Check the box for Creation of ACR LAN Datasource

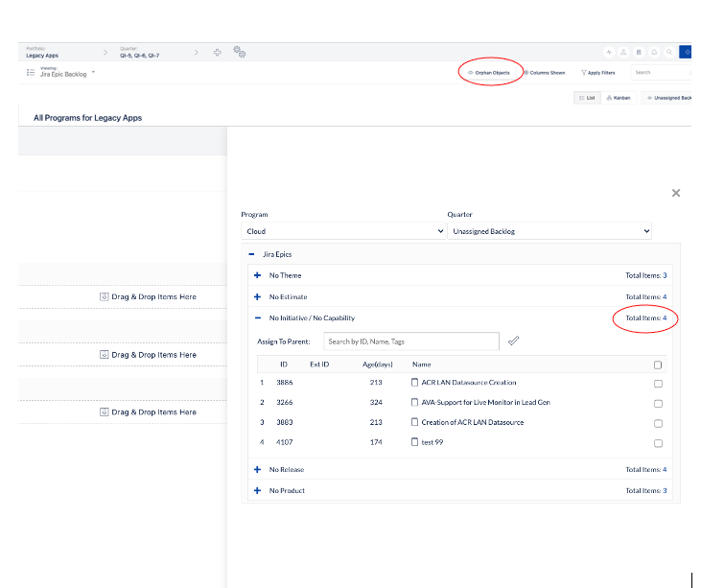pyautogui.click(x=658, y=423)
